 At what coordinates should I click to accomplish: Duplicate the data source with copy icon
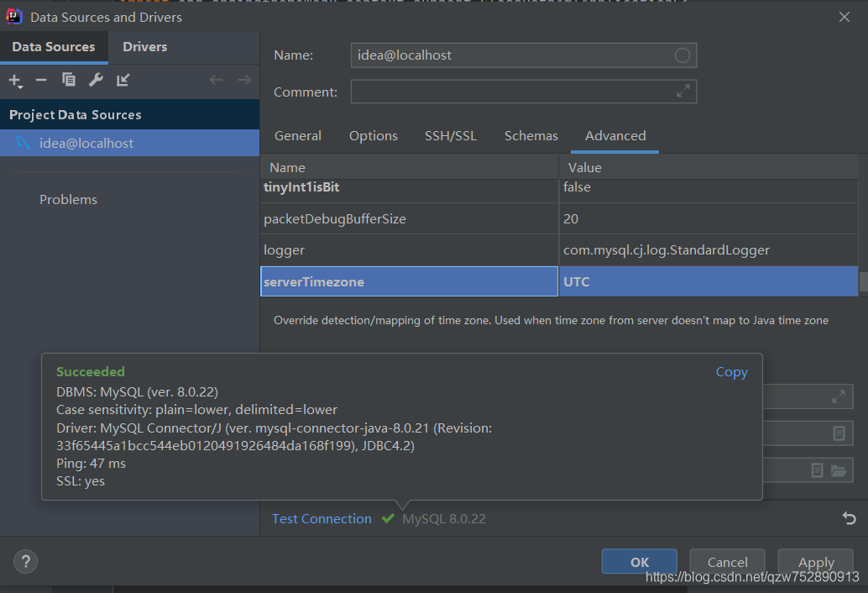pyautogui.click(x=69, y=80)
